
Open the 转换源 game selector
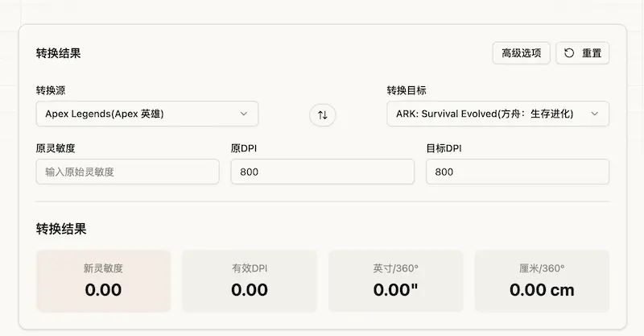[147, 114]
